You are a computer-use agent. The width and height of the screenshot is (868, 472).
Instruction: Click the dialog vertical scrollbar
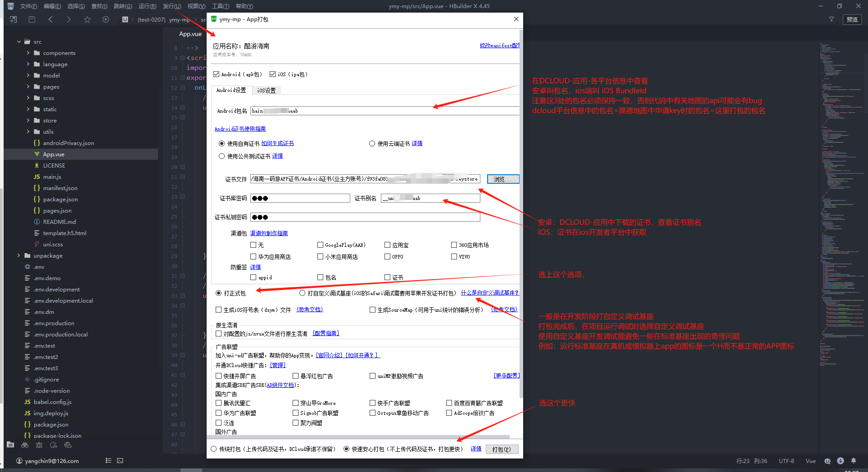pos(521,214)
